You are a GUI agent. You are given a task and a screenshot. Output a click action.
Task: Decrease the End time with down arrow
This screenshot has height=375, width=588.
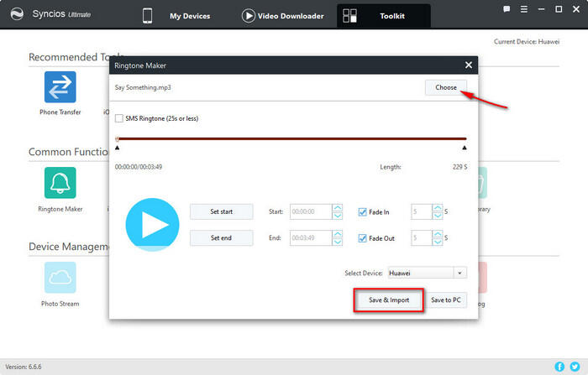pyautogui.click(x=337, y=242)
